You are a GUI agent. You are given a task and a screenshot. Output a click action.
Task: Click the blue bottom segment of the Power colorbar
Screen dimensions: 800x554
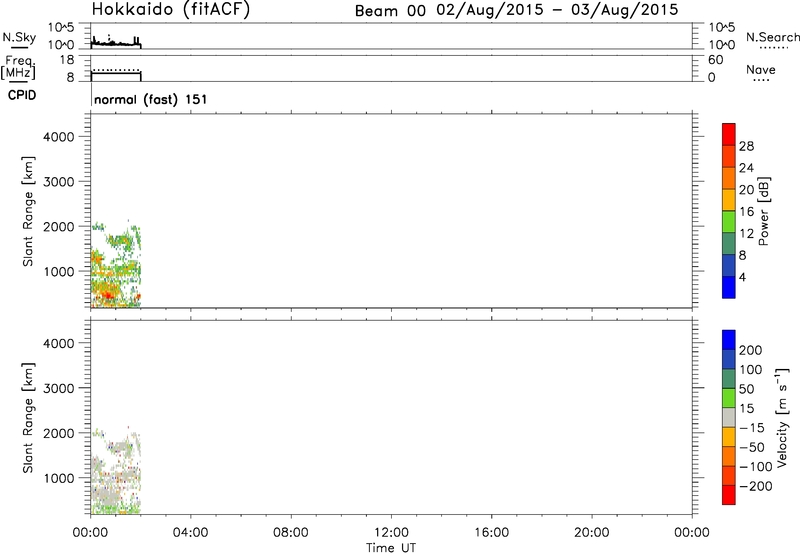729,288
